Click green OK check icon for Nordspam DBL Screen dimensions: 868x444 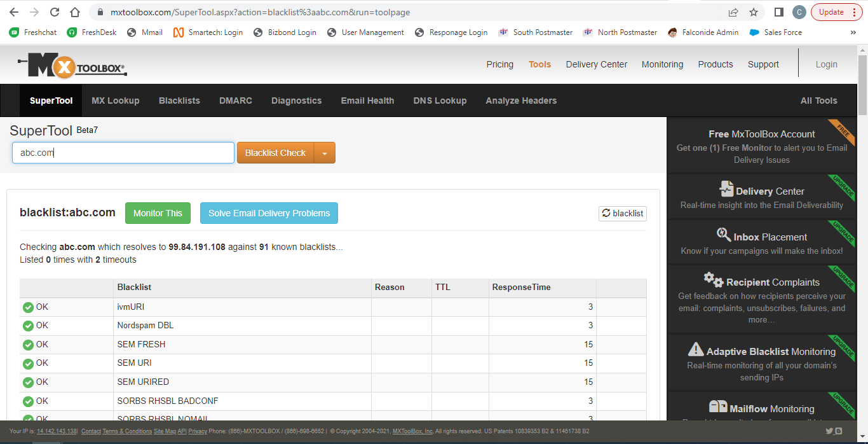click(28, 326)
